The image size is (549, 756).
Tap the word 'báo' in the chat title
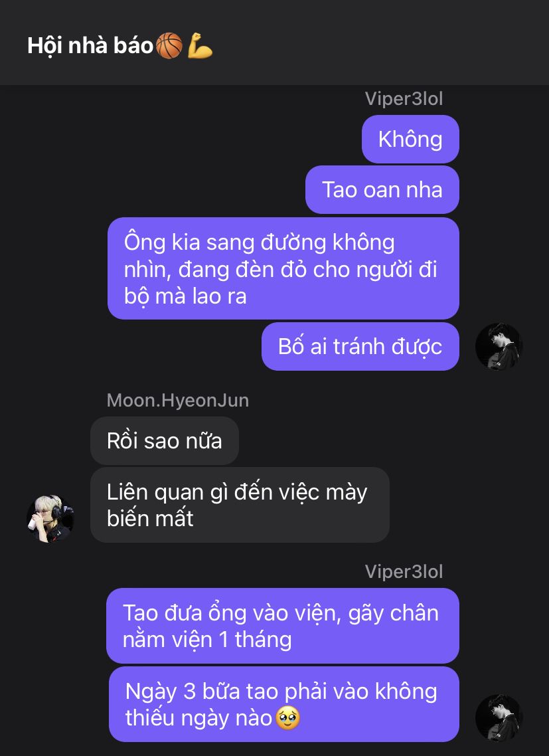[x=133, y=46]
